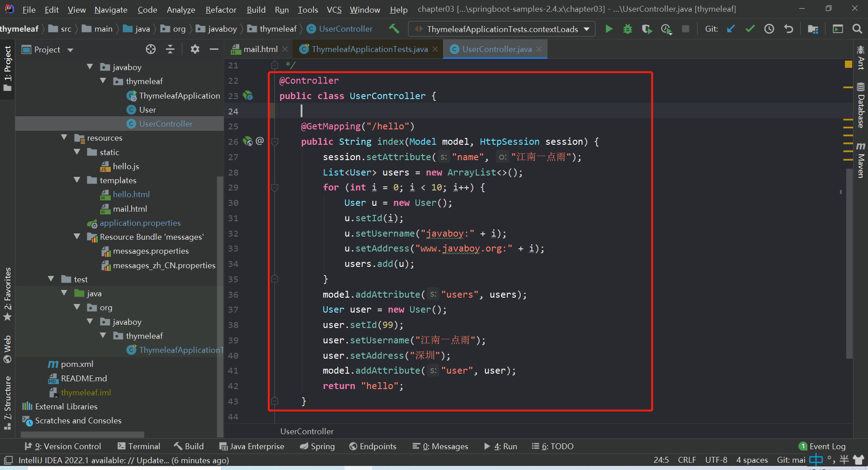This screenshot has width=868, height=470.
Task: Collapse the main thymeleaf package node
Action: click(103, 81)
